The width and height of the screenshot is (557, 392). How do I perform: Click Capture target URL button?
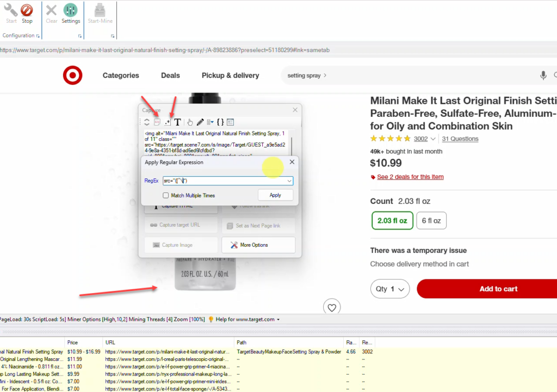pyautogui.click(x=181, y=225)
